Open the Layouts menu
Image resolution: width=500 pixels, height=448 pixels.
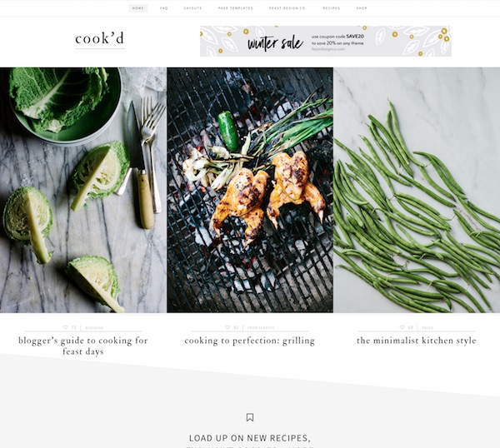tap(193, 8)
